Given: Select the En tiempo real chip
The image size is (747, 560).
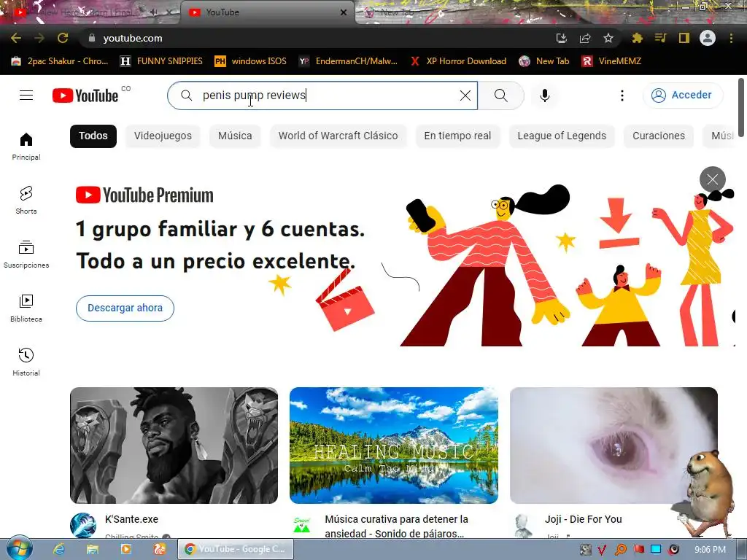Looking at the screenshot, I should click(x=457, y=136).
